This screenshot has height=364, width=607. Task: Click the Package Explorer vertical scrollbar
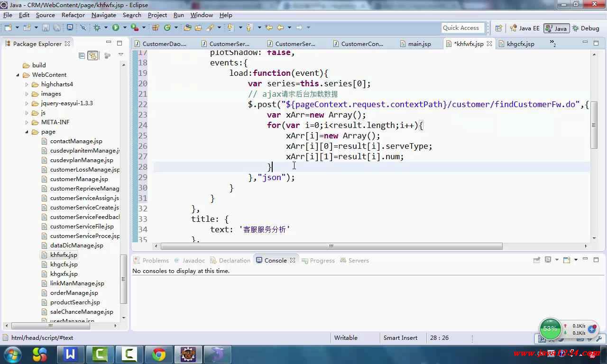point(124,280)
